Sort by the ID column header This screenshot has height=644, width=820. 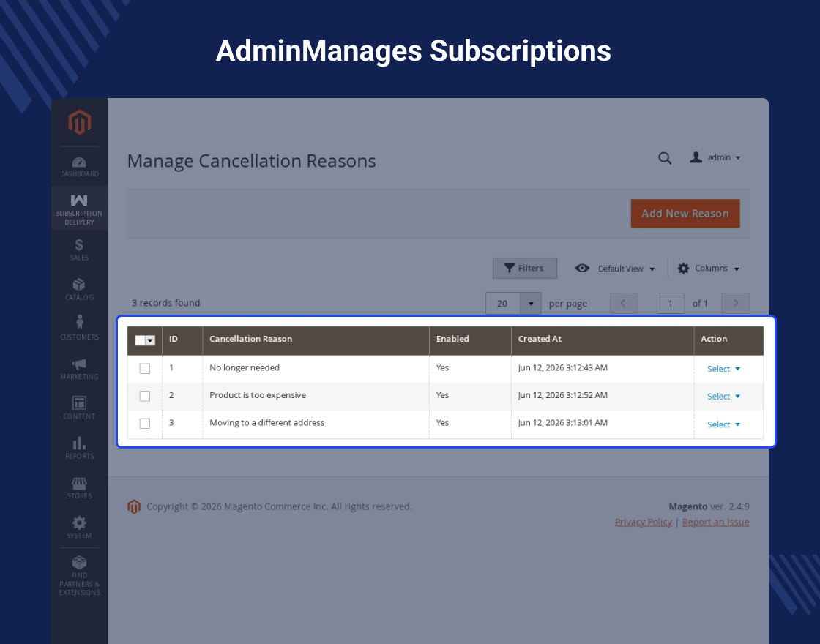182,340
